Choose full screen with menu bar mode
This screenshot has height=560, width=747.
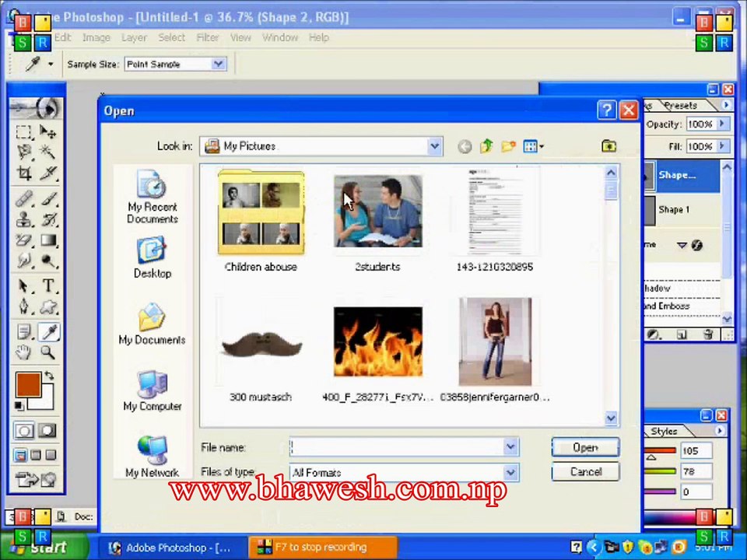(x=36, y=455)
